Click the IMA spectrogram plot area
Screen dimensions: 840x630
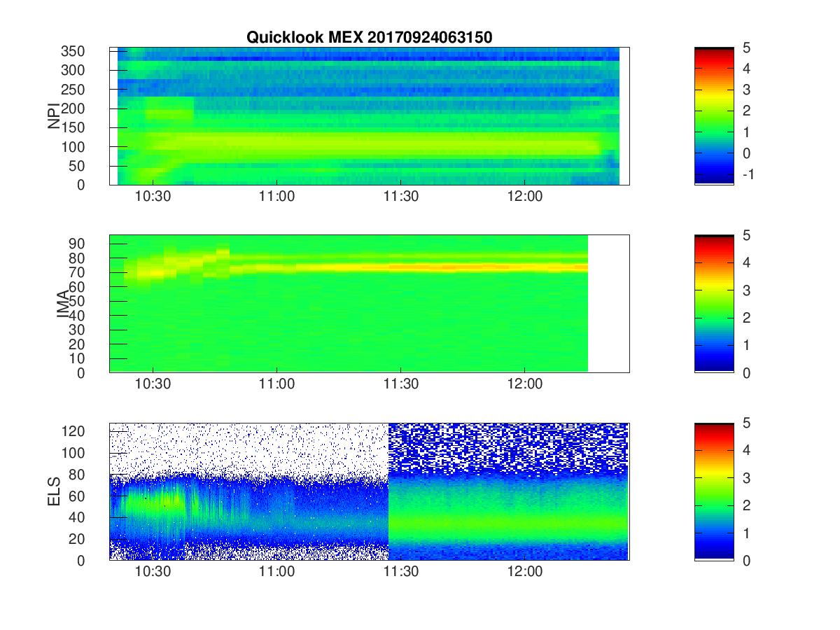tap(369, 304)
